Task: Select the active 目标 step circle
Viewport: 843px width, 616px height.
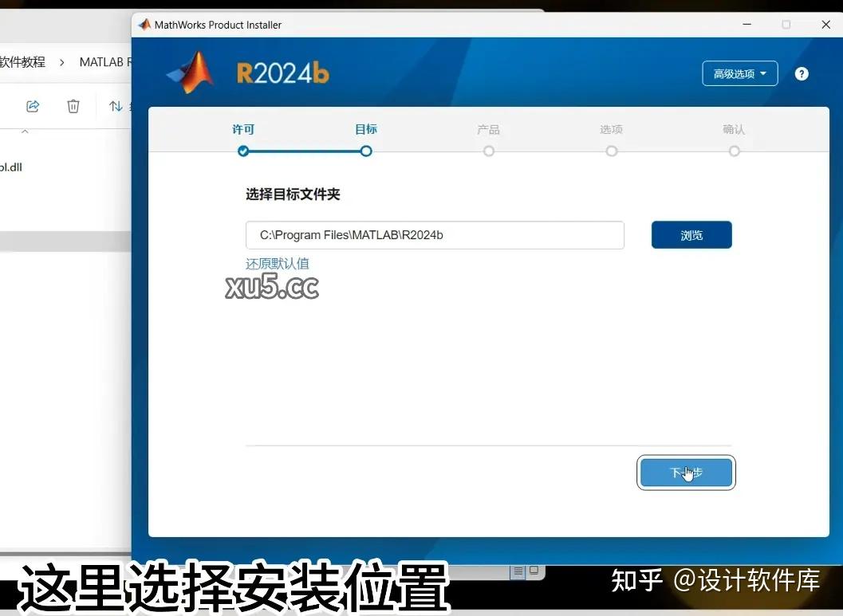Action: (x=365, y=151)
